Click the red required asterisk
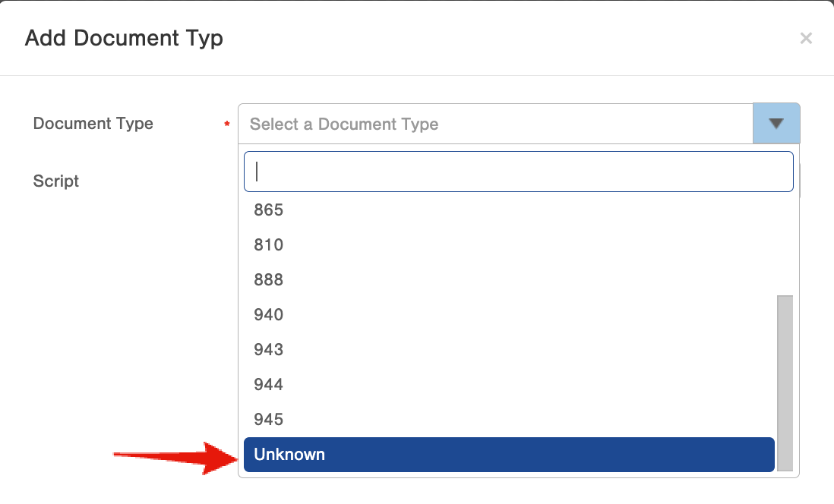834x504 pixels. coord(226,124)
